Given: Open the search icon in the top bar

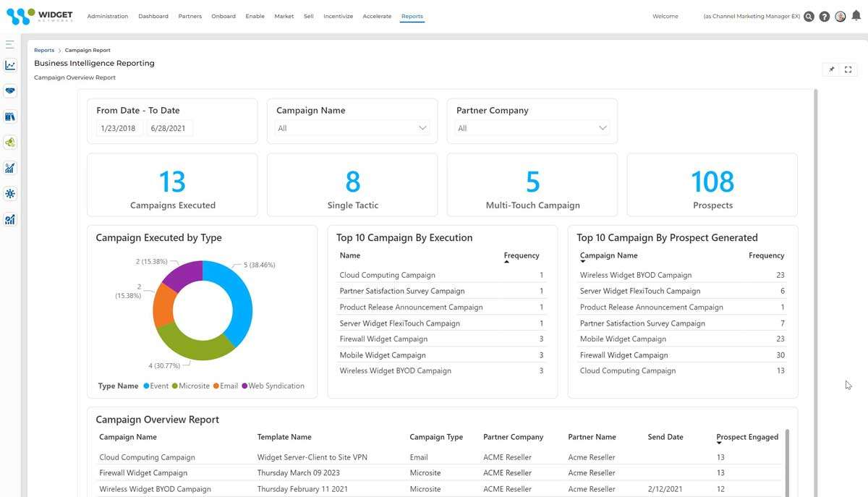Looking at the screenshot, I should (x=809, y=16).
